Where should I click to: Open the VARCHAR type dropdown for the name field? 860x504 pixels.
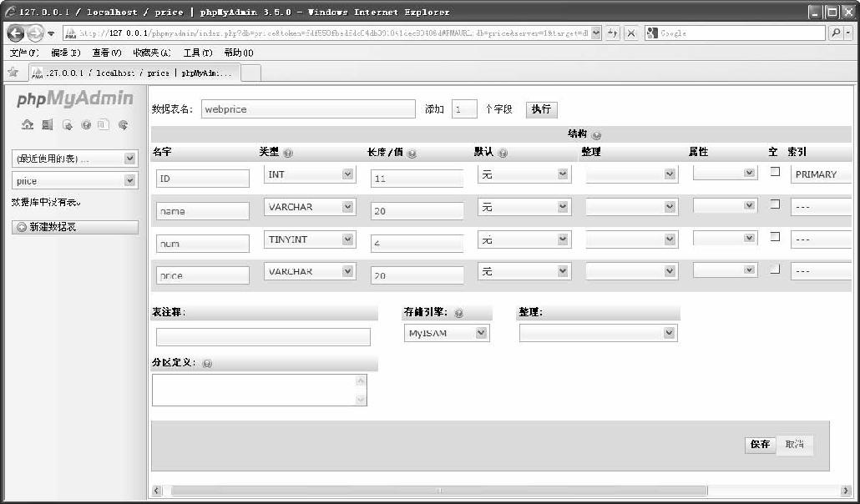[310, 207]
